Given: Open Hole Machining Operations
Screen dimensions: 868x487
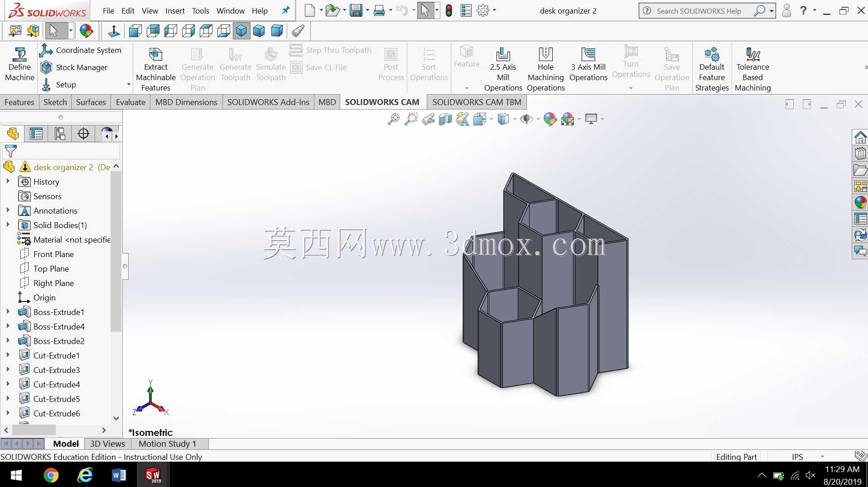Looking at the screenshot, I should (x=545, y=70).
